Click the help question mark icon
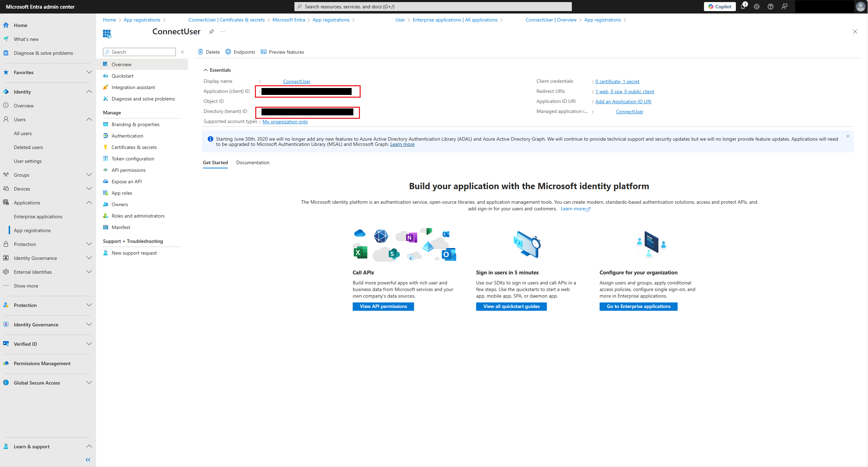 point(771,7)
